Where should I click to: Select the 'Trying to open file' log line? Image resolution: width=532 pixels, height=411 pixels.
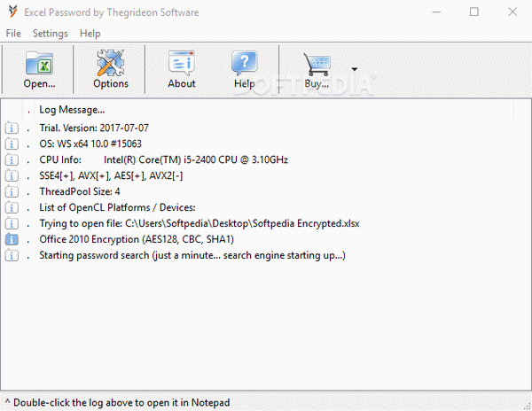[199, 223]
